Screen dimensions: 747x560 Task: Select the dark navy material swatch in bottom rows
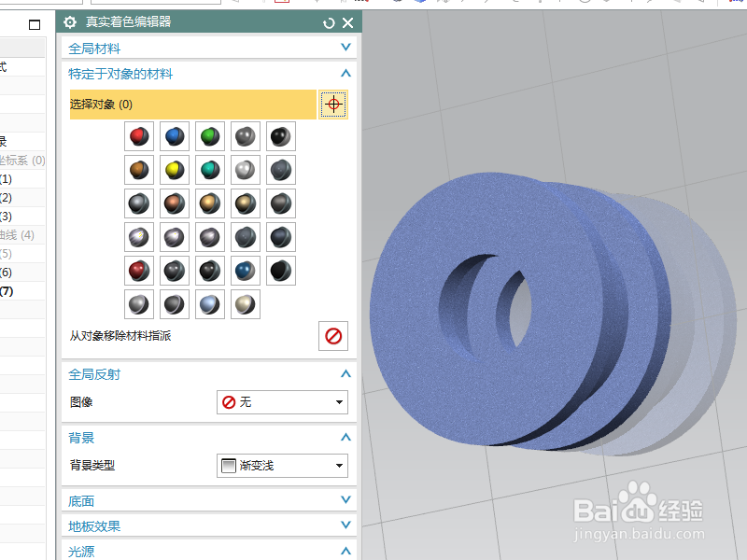coord(245,271)
